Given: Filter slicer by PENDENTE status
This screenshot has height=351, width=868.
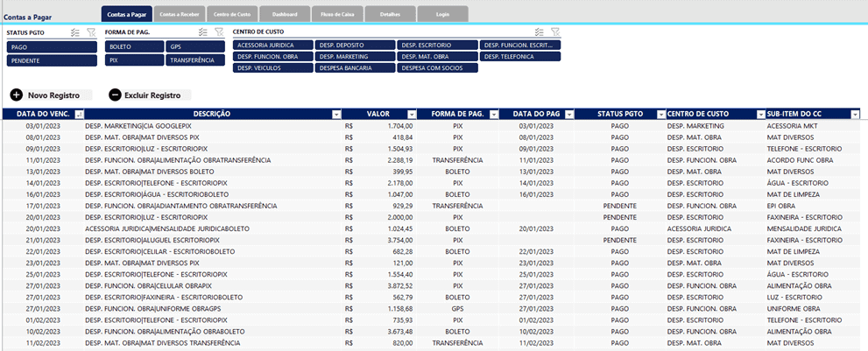Looking at the screenshot, I should click(52, 60).
